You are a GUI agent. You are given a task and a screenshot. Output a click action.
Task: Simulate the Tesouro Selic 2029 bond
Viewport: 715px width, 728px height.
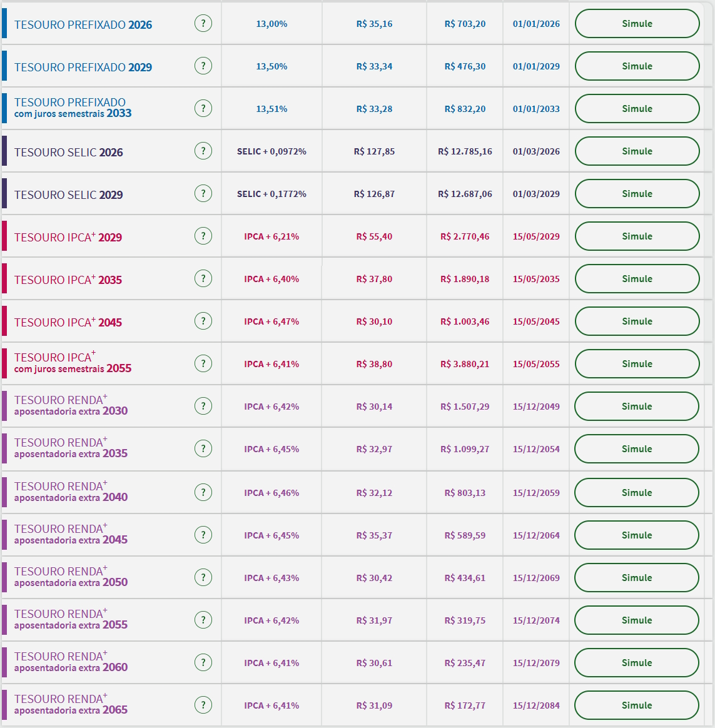coord(637,194)
